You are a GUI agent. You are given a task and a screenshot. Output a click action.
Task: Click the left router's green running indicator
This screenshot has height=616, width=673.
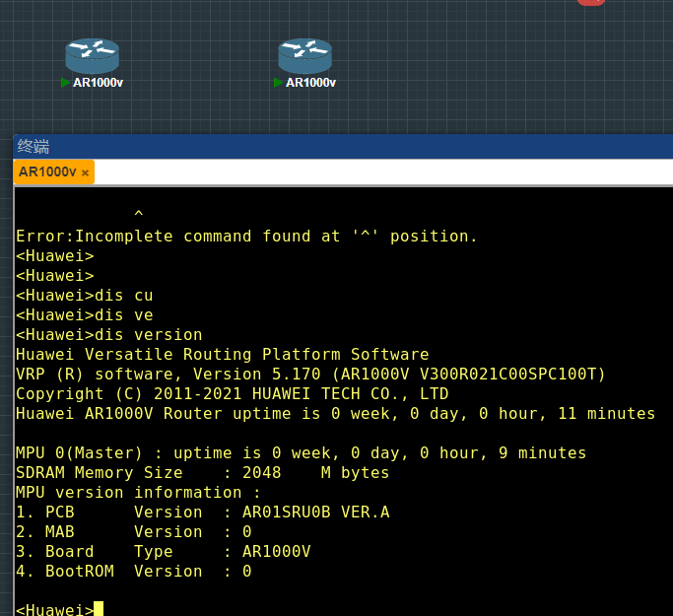point(66,83)
